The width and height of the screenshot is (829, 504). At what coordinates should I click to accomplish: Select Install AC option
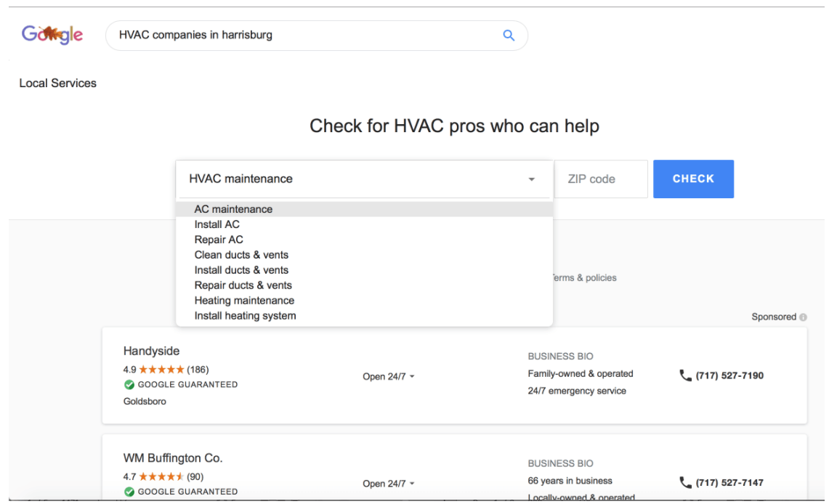click(x=364, y=224)
